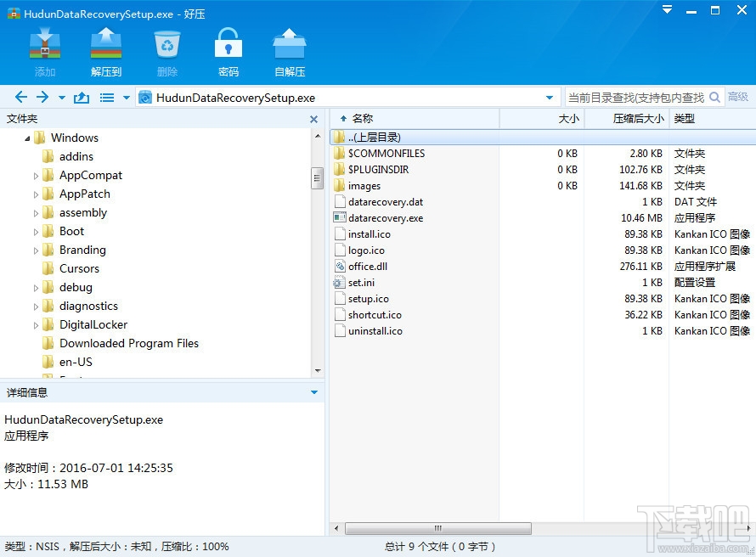Click folder tree scrollbar down arrow
The width and height of the screenshot is (756, 557).
317,371
